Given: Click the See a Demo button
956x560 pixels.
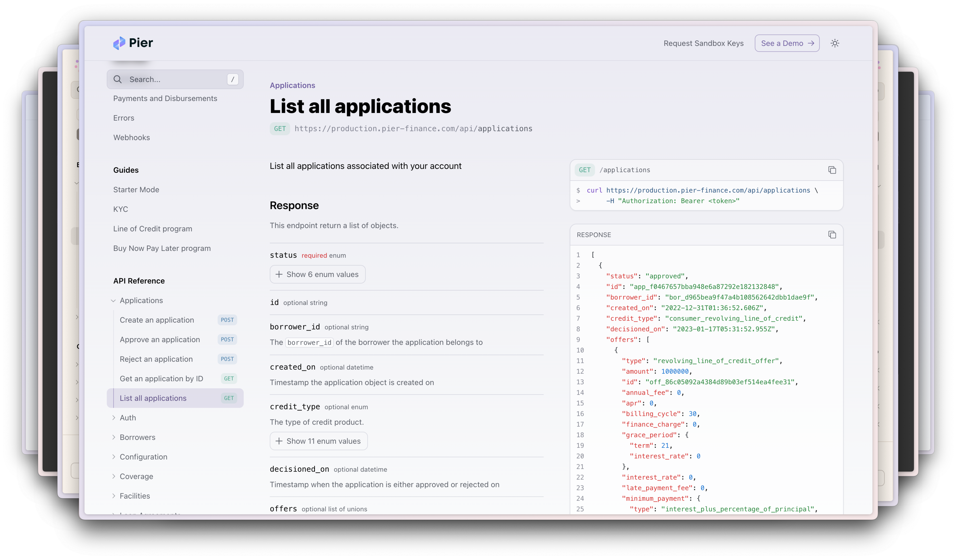Looking at the screenshot, I should pos(787,43).
